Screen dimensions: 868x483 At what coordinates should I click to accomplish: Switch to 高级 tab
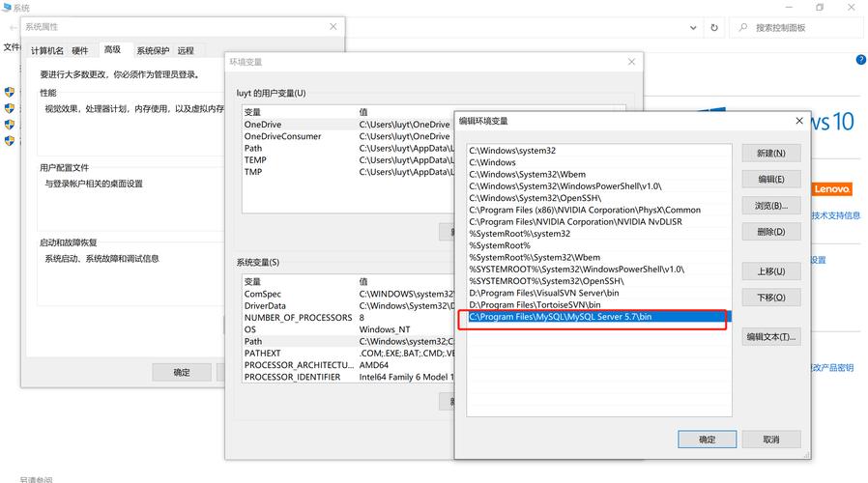(x=112, y=49)
